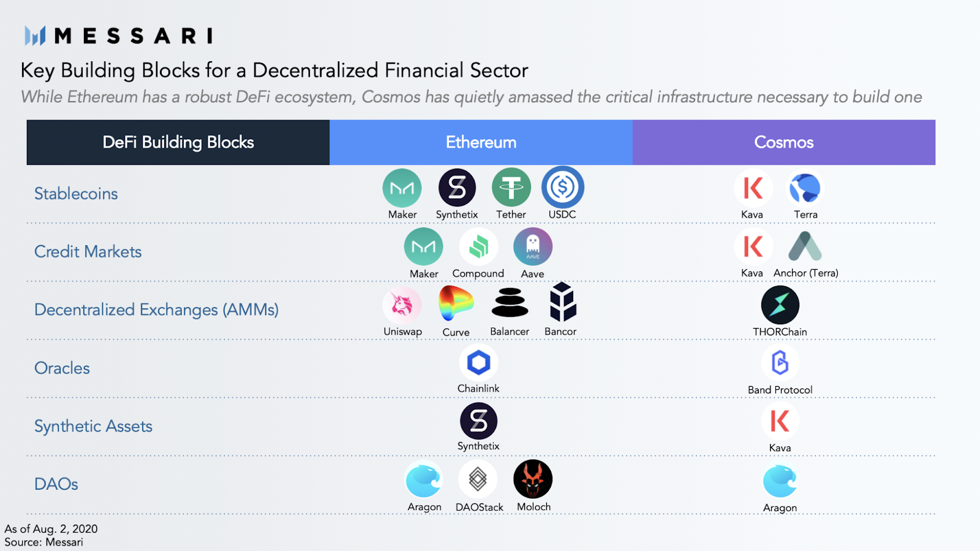The image size is (980, 551).
Task: Select the Bancor logo icon
Action: click(x=562, y=302)
